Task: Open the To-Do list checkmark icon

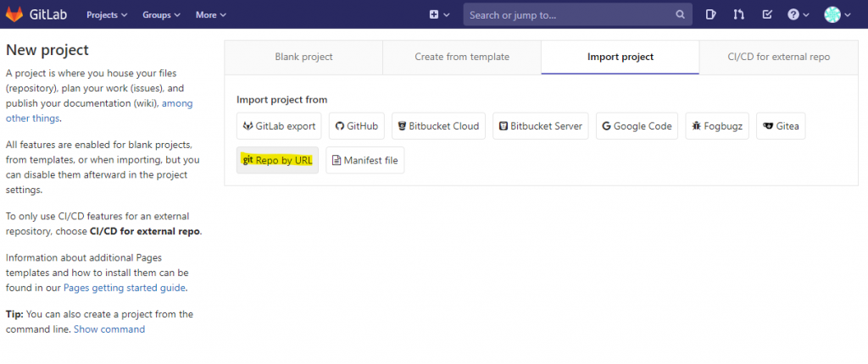Action: tap(767, 15)
